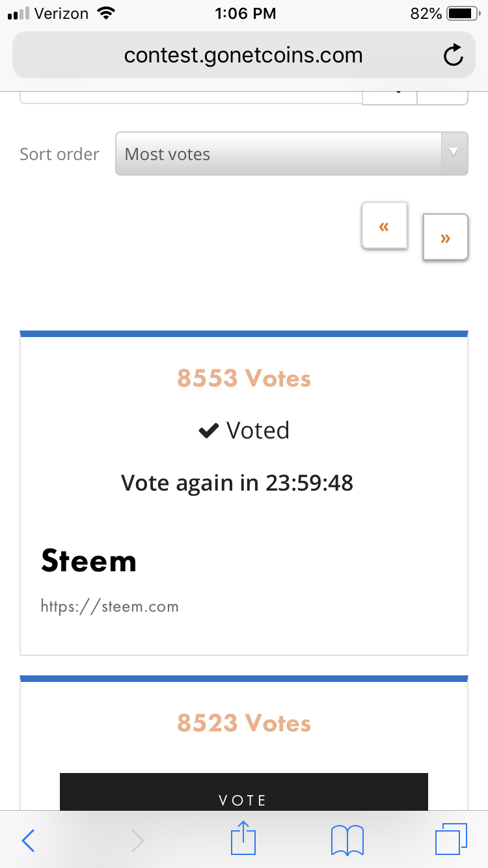Screen dimensions: 488x868
Task: Tap the 1:06 PM status bar clock
Action: click(x=245, y=14)
